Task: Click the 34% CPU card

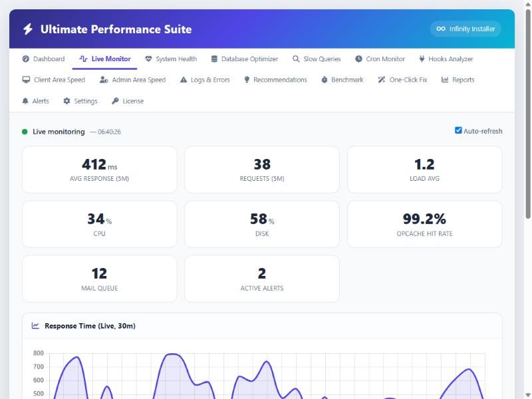Action: coord(99,224)
